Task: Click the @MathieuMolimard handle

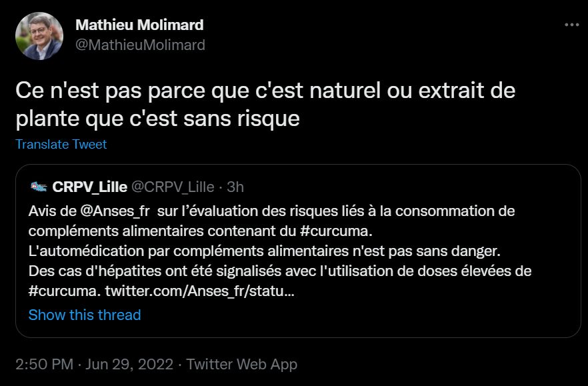Action: (140, 45)
